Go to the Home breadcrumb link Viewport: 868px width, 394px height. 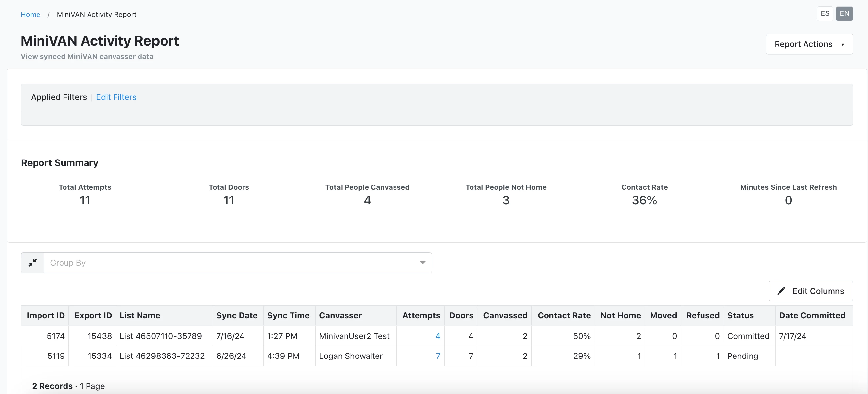click(x=30, y=15)
